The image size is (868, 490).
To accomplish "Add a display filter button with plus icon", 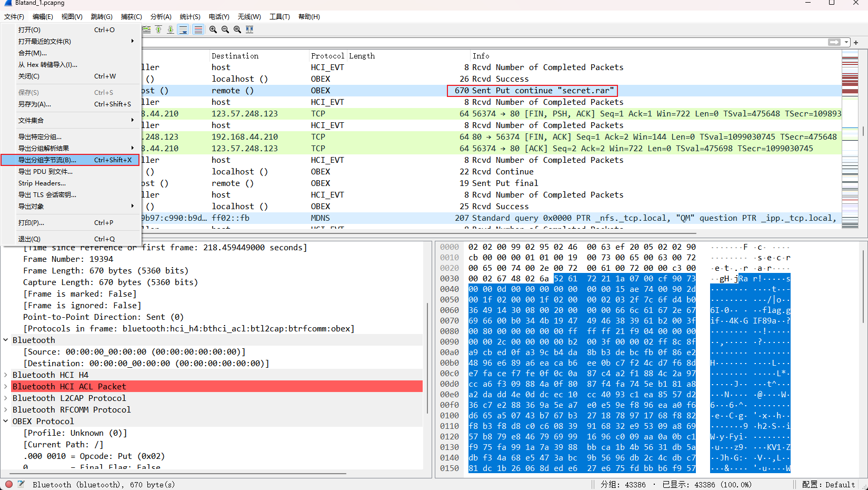I will coord(856,42).
